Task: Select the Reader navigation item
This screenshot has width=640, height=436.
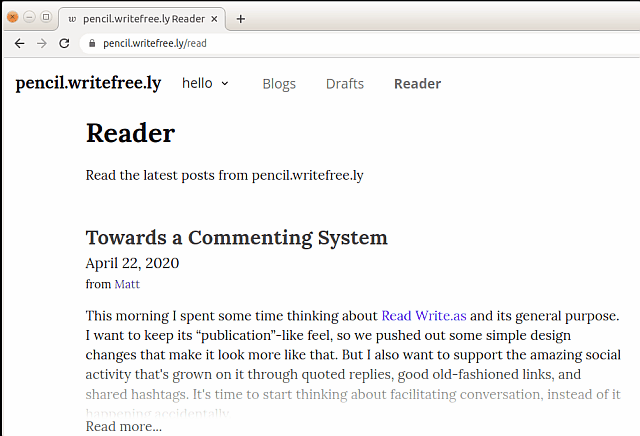Action: point(417,84)
